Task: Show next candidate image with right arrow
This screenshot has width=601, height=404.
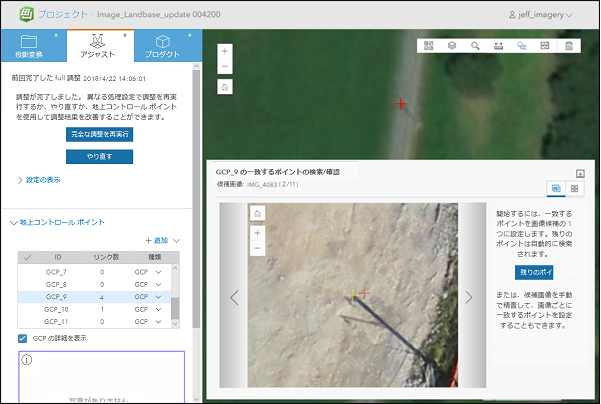Action: (469, 297)
